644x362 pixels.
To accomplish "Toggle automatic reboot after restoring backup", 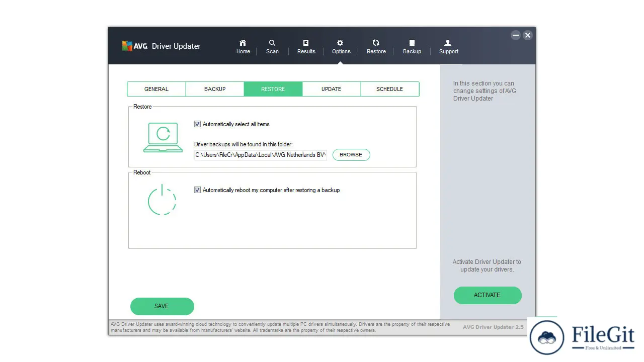I will (198, 190).
